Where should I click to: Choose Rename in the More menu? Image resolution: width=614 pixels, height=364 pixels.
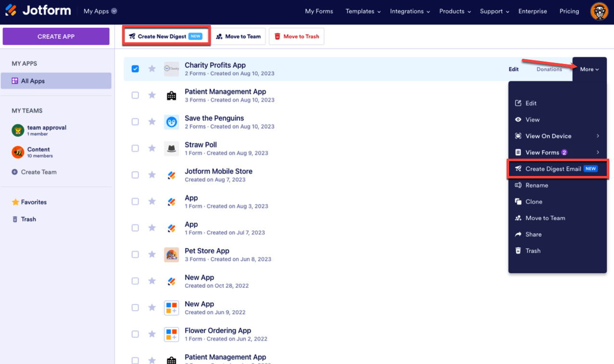[x=557, y=185]
